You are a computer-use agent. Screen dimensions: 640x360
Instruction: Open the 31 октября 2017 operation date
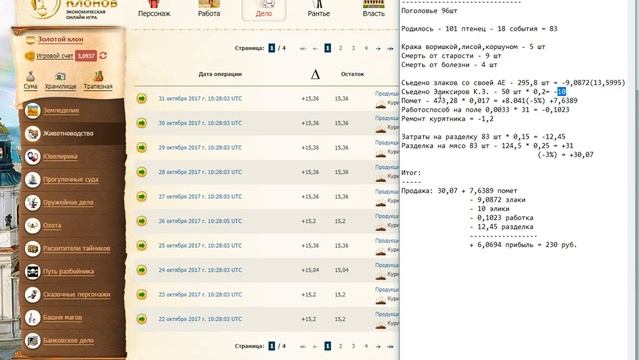(x=200, y=99)
